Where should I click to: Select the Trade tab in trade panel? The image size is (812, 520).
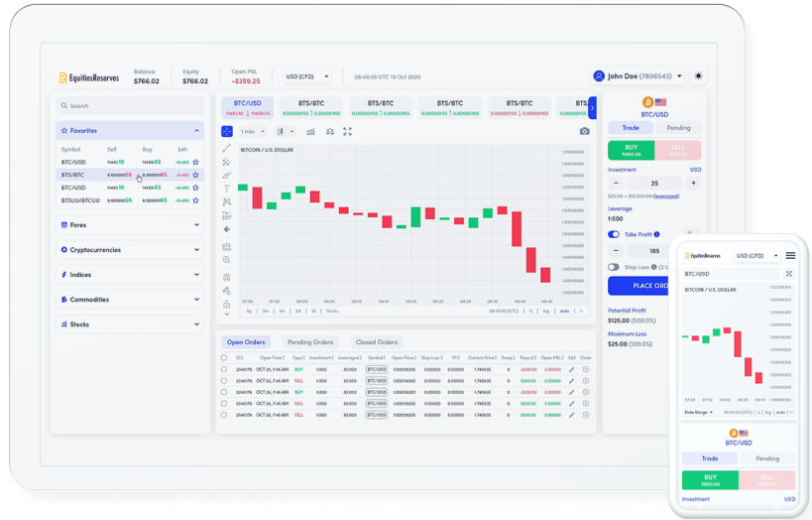[631, 128]
